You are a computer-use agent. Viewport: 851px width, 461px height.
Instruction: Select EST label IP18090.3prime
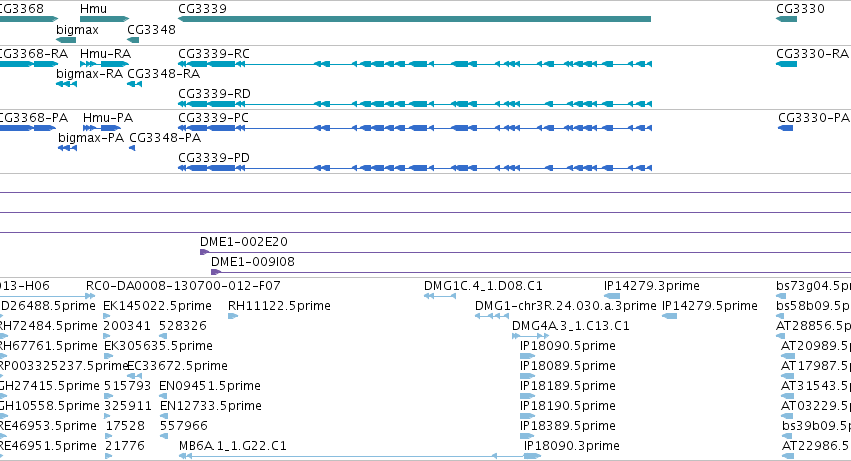[571, 446]
